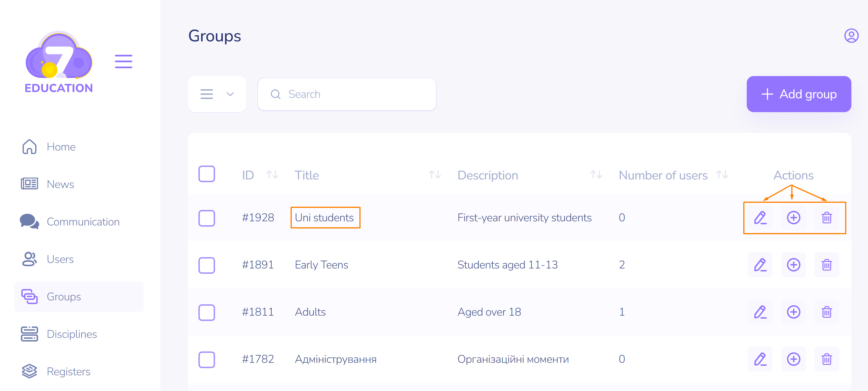Image resolution: width=868 pixels, height=391 pixels.
Task: Click trash icon for group #1782
Action: click(x=827, y=359)
